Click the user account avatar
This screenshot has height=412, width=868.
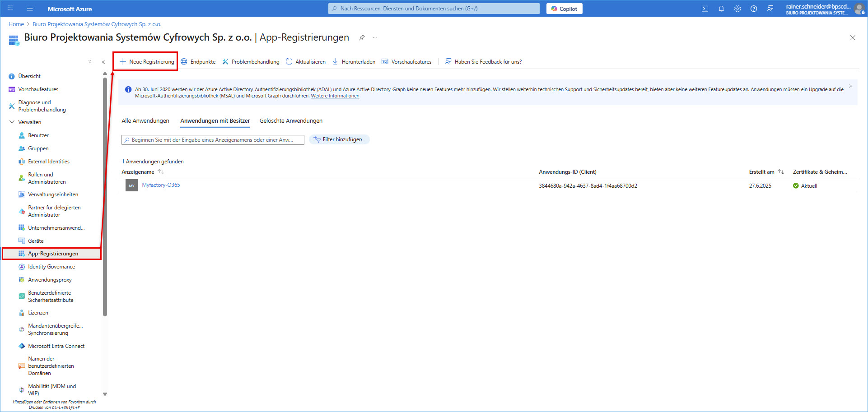(x=859, y=9)
